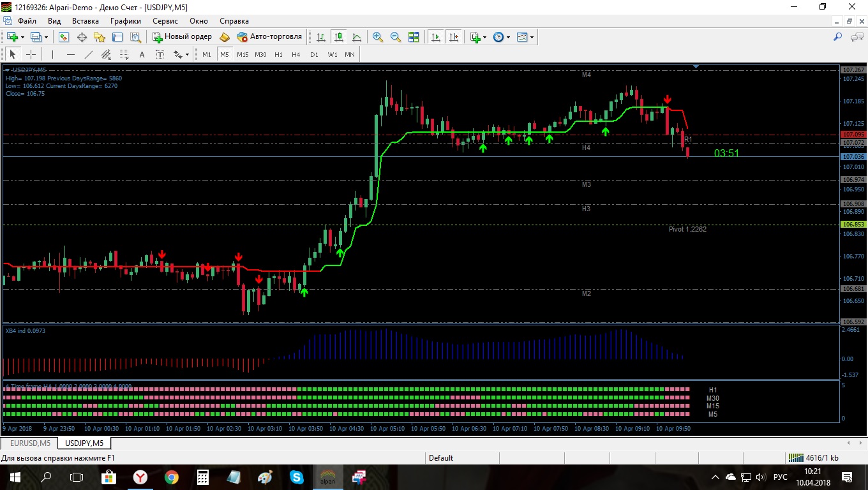
Task: Open Сервис menu
Action: click(165, 20)
